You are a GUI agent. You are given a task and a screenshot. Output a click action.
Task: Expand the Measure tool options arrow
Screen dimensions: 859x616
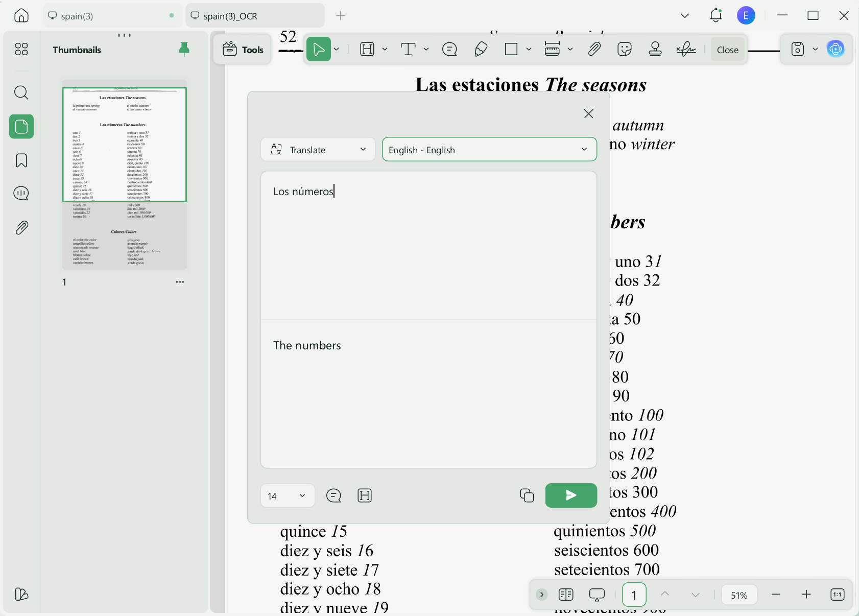pos(570,50)
